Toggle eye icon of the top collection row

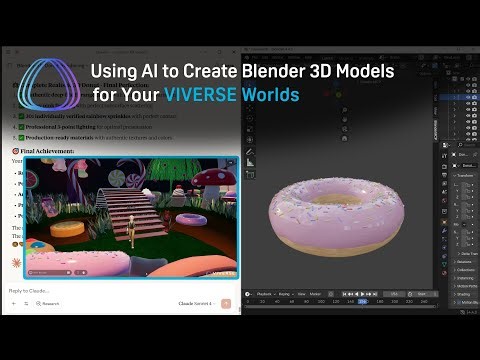pyautogui.click(x=468, y=79)
